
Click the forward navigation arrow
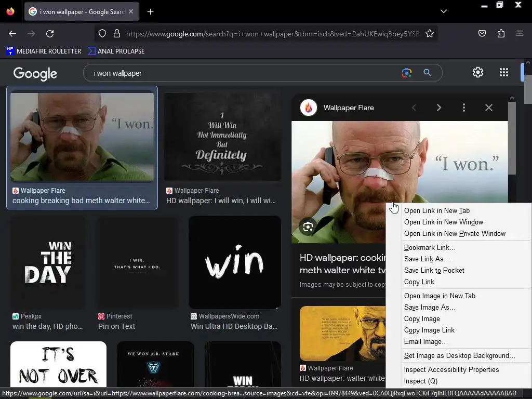pos(31,34)
